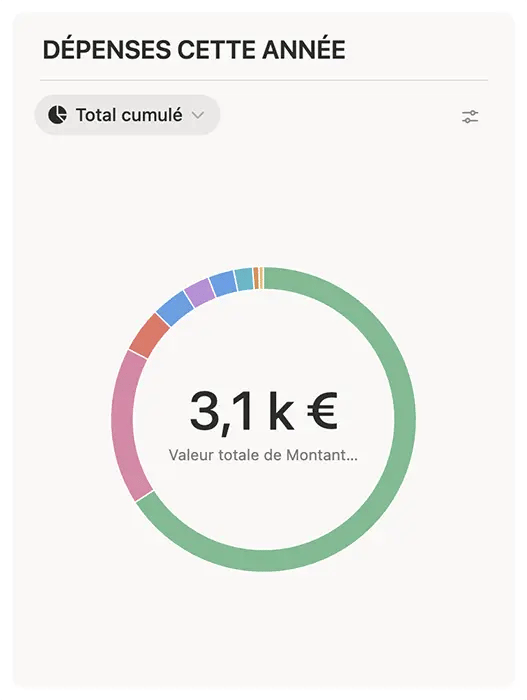Viewport: 527px width, 700px height.
Task: Click the Total cumulé label text
Action: point(129,115)
